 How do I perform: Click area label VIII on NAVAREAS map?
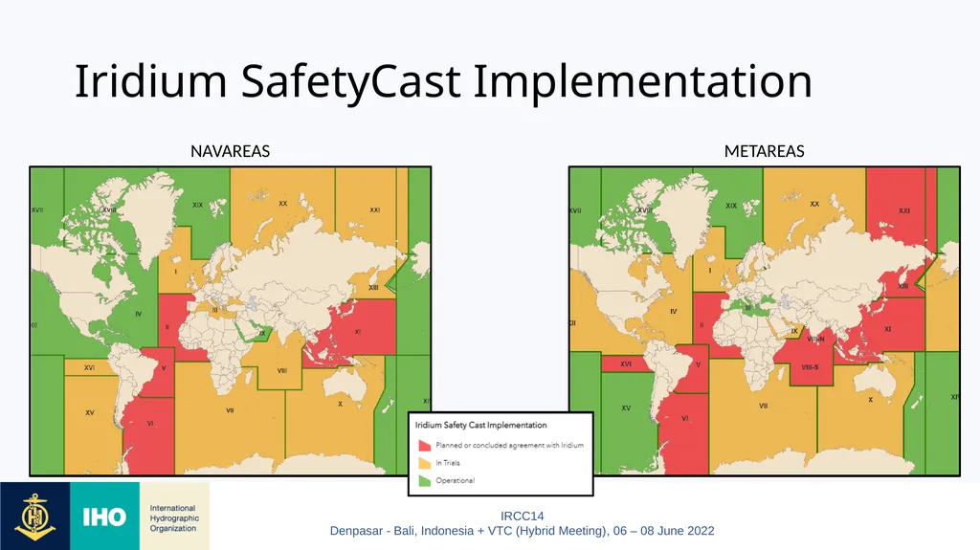pyautogui.click(x=282, y=370)
